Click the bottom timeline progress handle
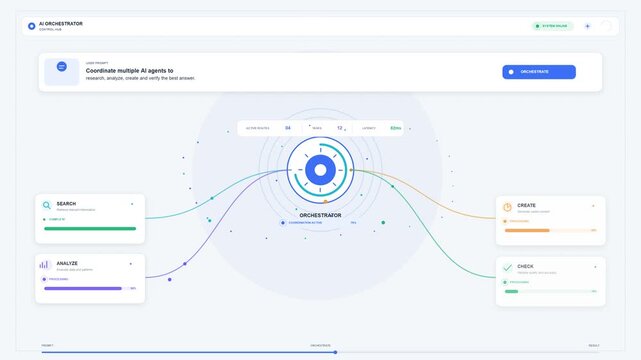 pyautogui.click(x=335, y=352)
